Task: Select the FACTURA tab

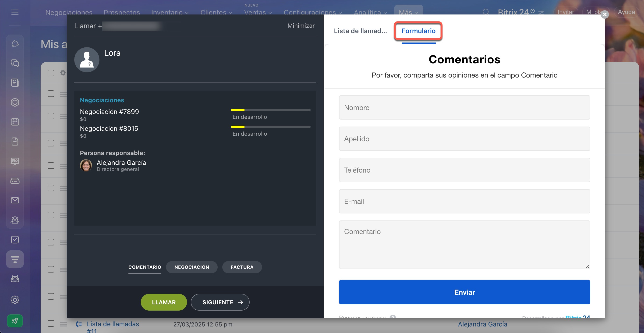Action: 242,267
